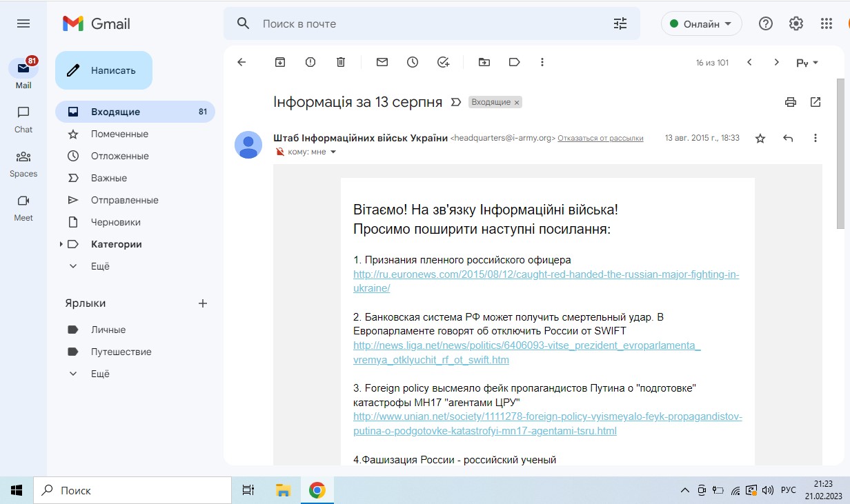The image size is (850, 504).
Task: Show hidden system tray icons
Action: (684, 491)
